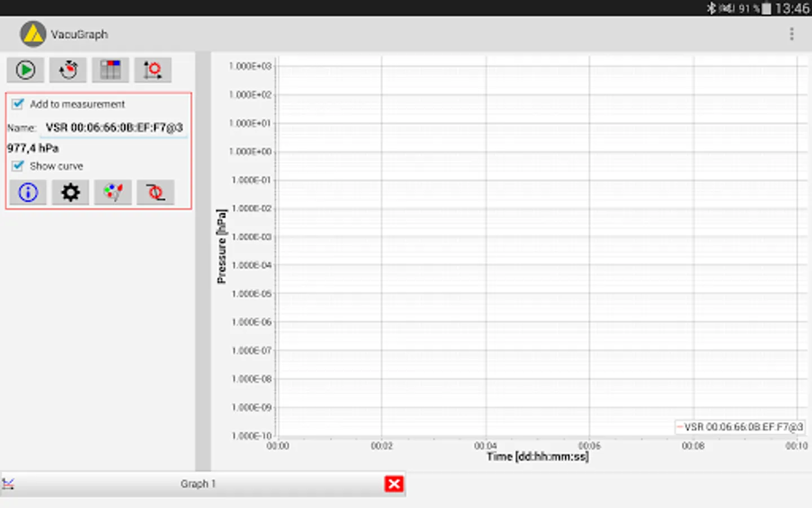Click the small graph icon on the Graph 1 tab
Viewport: 812px width, 508px height.
[8, 484]
